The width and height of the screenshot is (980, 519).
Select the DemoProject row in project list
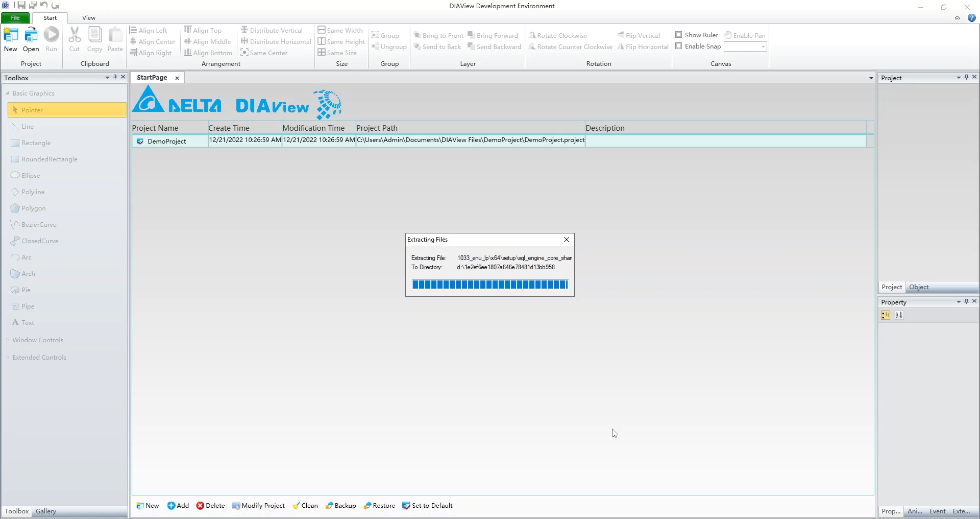(168, 141)
